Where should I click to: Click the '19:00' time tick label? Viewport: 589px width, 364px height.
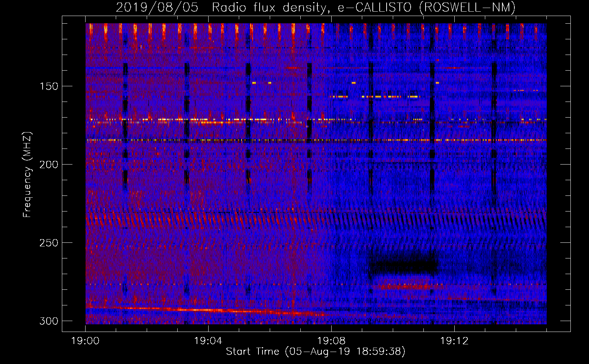[86, 341]
